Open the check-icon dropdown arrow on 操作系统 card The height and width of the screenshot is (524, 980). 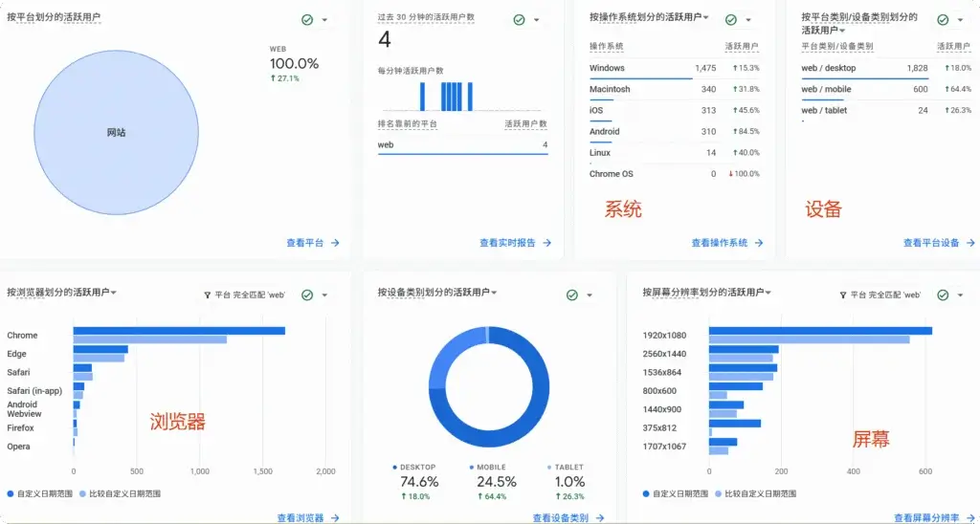(x=748, y=20)
